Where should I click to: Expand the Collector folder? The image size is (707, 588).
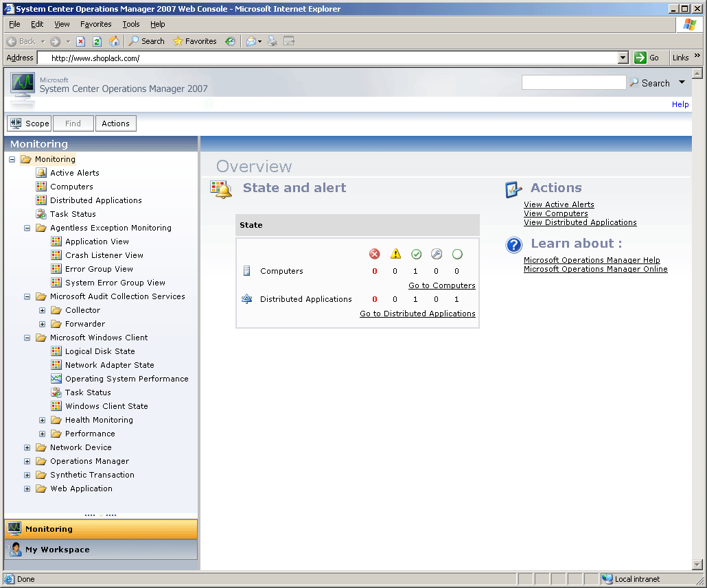pyautogui.click(x=43, y=310)
